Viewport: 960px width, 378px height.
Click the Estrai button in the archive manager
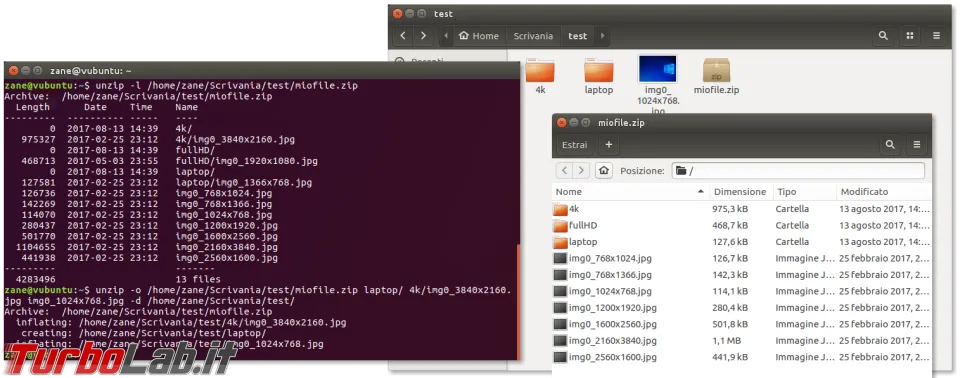574,145
